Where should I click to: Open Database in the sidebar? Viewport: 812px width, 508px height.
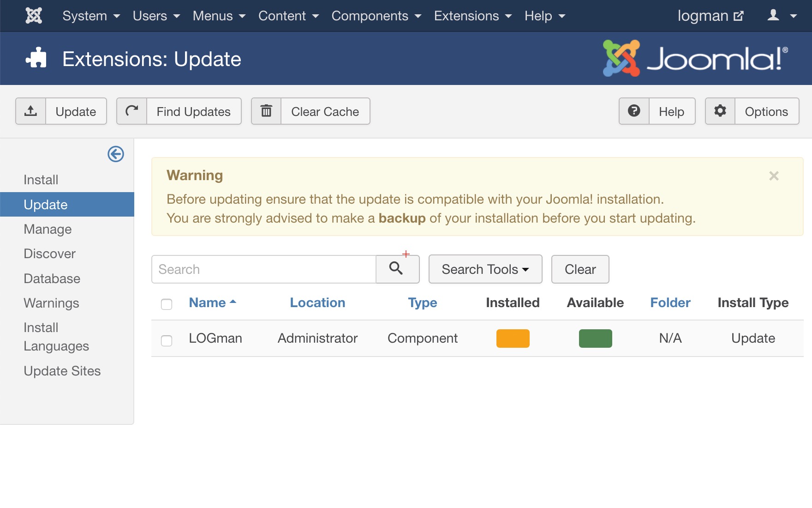click(52, 278)
